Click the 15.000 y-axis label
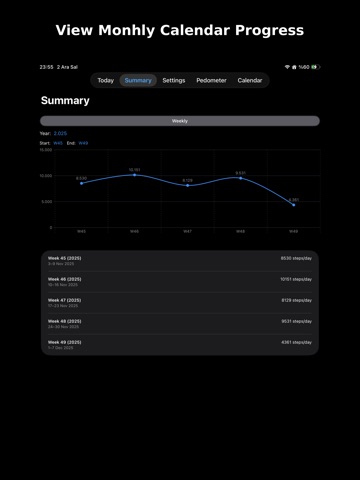 pos(46,150)
